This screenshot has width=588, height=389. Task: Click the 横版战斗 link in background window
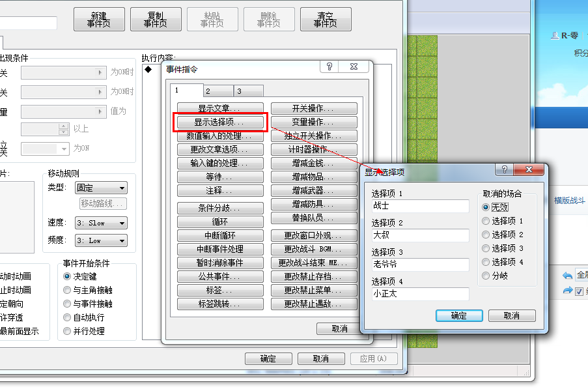(x=570, y=200)
